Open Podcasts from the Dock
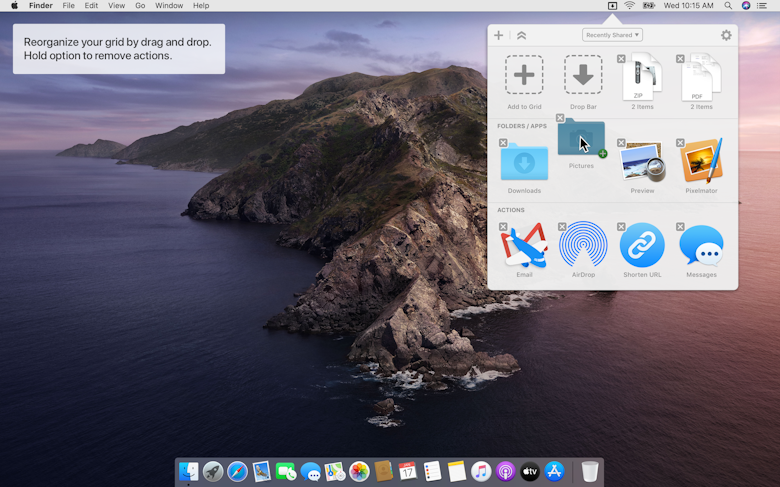The height and width of the screenshot is (487, 780). click(x=505, y=471)
